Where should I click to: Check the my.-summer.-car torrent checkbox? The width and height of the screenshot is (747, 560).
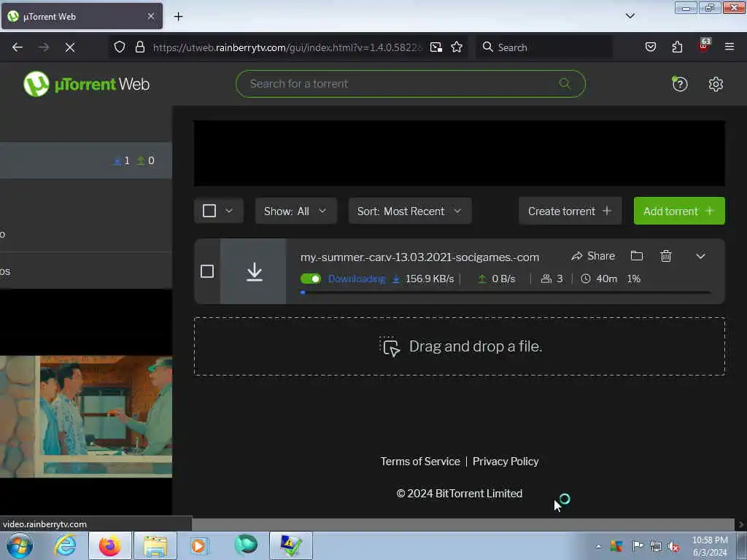(x=206, y=271)
